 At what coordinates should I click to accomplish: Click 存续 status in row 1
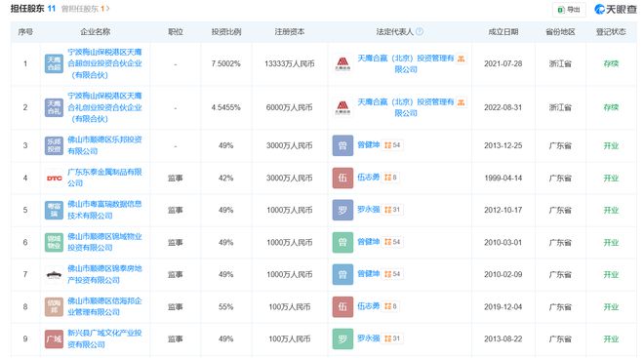(611, 63)
